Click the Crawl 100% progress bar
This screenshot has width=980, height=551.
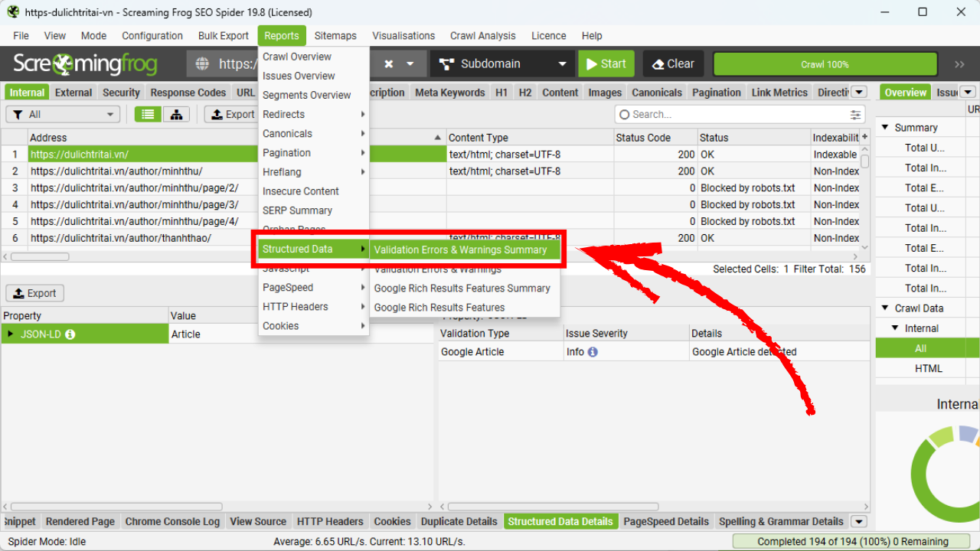(x=825, y=64)
